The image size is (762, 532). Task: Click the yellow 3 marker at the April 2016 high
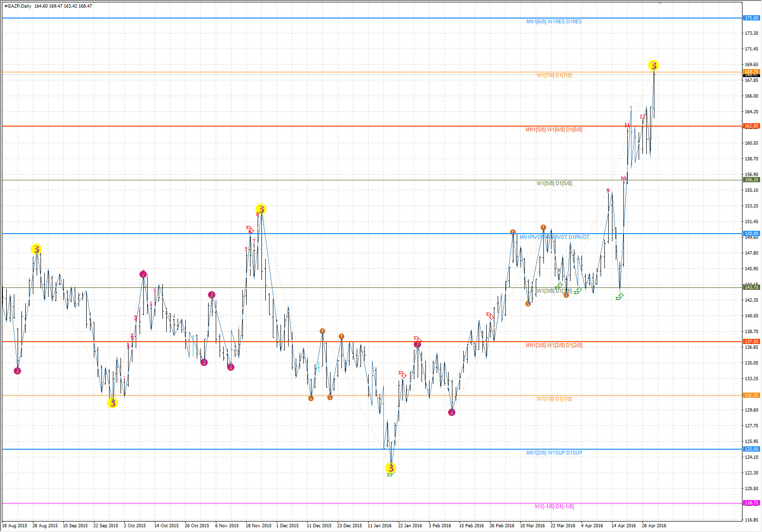pos(653,66)
